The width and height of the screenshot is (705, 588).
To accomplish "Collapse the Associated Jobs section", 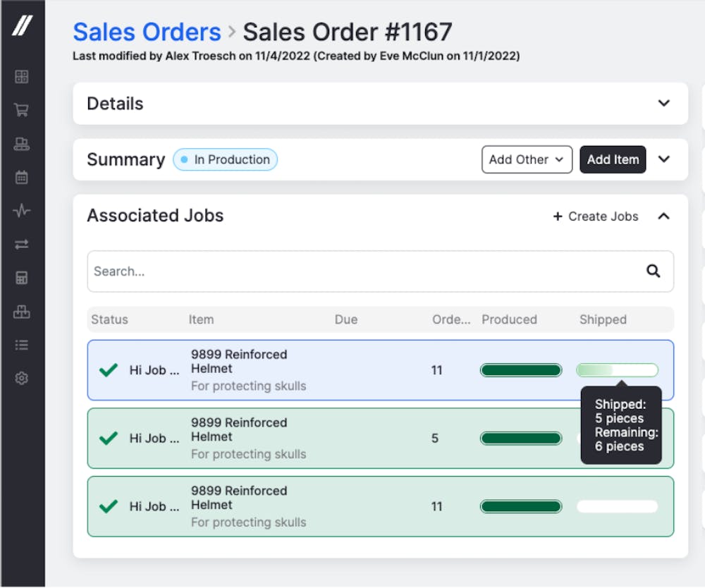I will [663, 216].
